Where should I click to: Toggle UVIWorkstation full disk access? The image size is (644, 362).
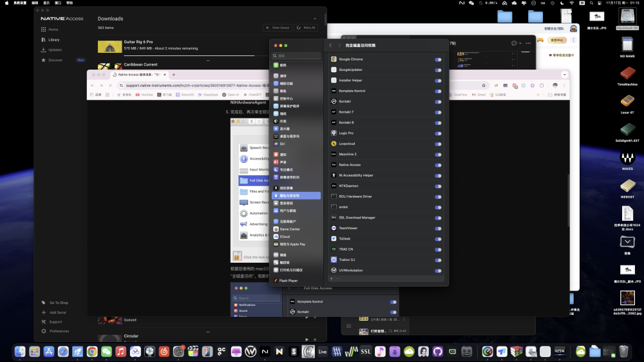(438, 271)
